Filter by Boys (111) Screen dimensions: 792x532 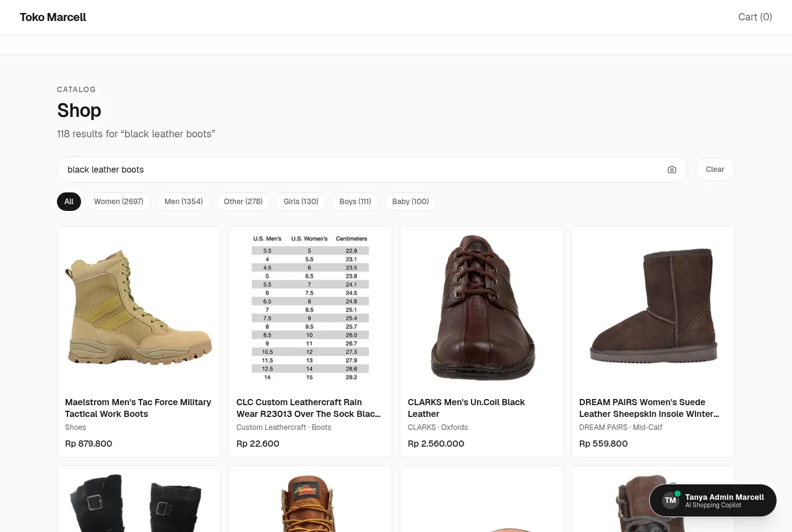[x=355, y=202]
